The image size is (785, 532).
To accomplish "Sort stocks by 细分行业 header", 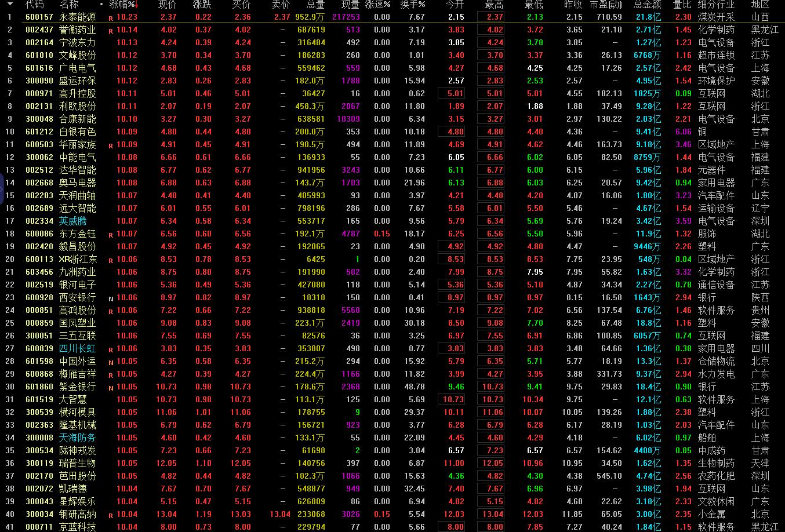I will [716, 5].
